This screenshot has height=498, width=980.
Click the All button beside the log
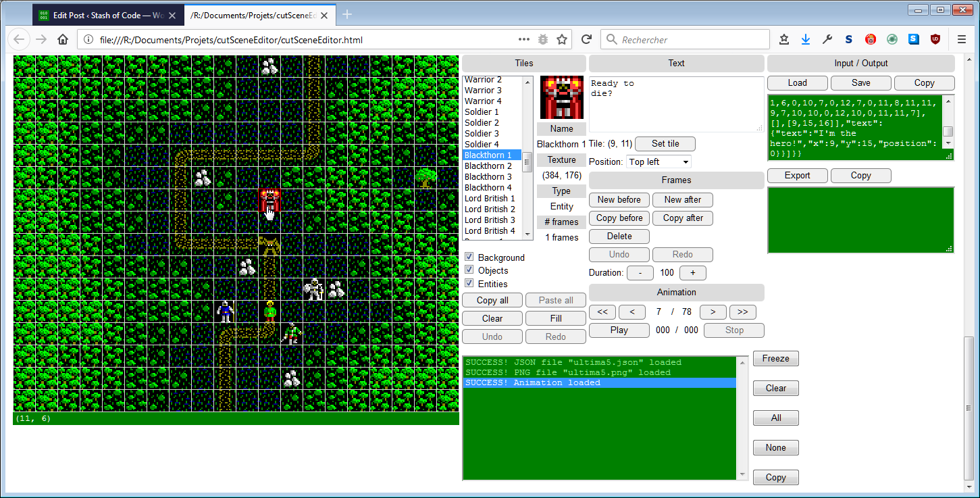776,418
